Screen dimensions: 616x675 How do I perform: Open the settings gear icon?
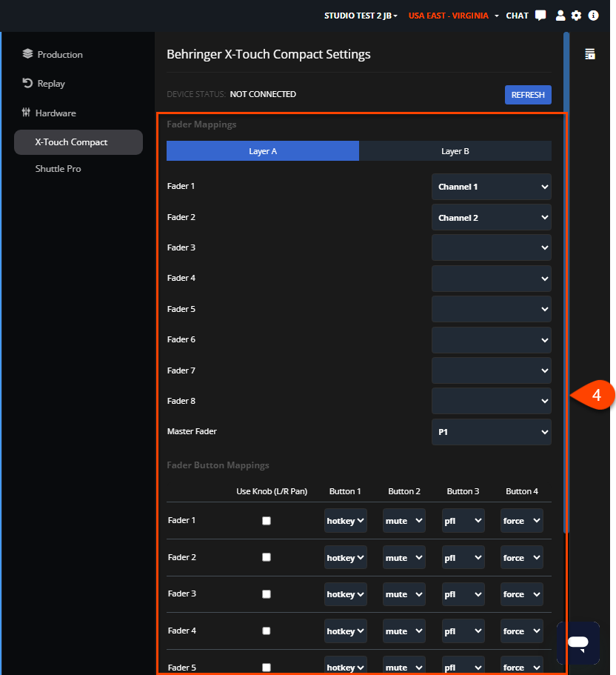(x=576, y=16)
